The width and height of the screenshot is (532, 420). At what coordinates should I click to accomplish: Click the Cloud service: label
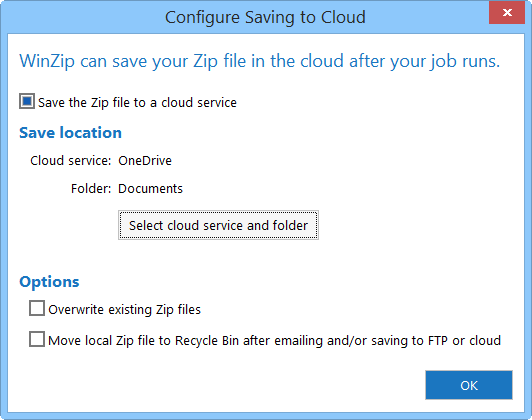(71, 160)
